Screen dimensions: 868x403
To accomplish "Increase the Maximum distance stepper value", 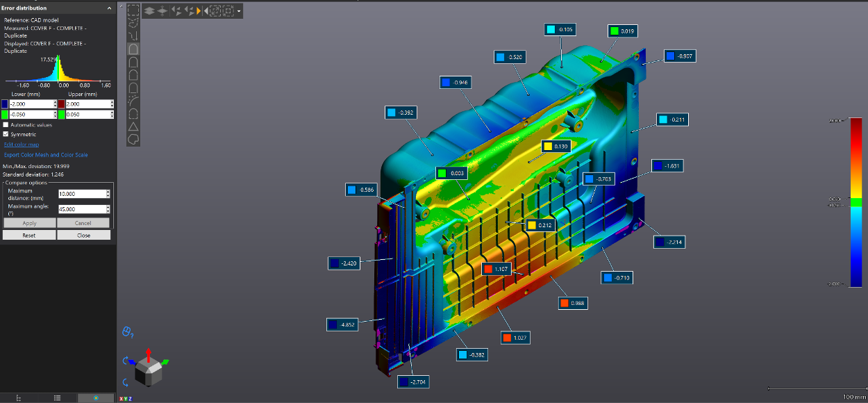I will [108, 192].
